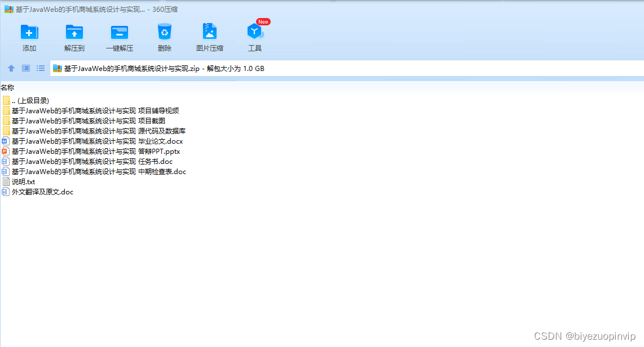The image size is (644, 347).
Task: Click the 说明.txt file icon
Action: tap(6, 182)
